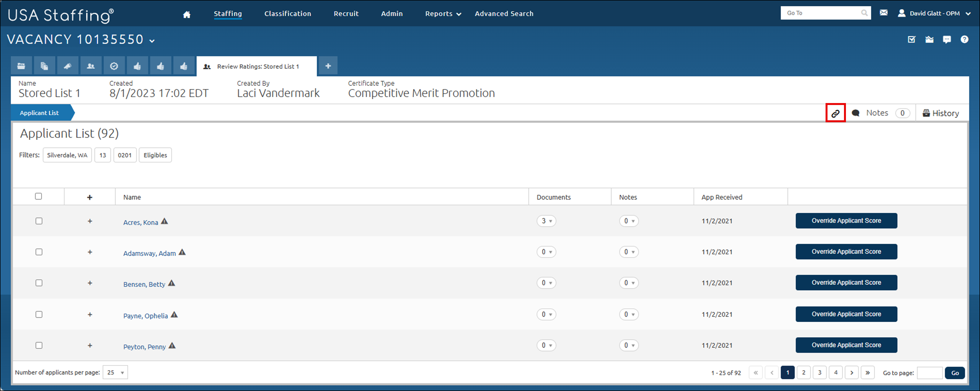Open the stacked documents icon tab
980x391 pixels.
[x=44, y=66]
